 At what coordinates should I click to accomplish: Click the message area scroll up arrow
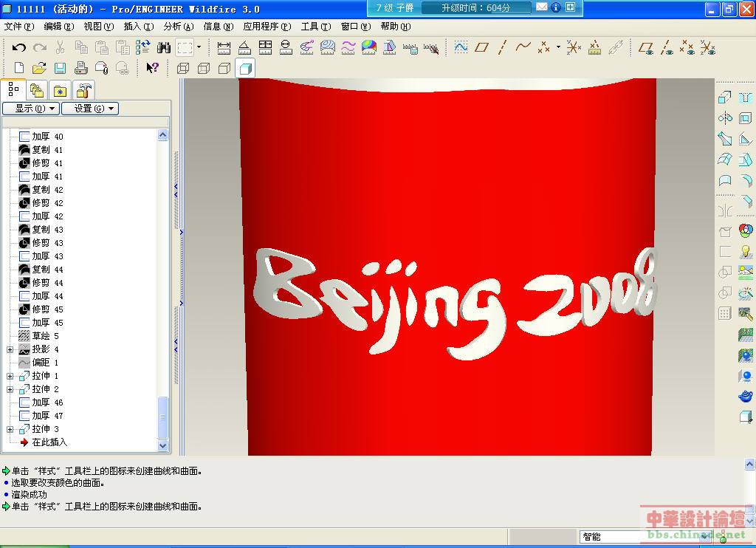pos(750,464)
